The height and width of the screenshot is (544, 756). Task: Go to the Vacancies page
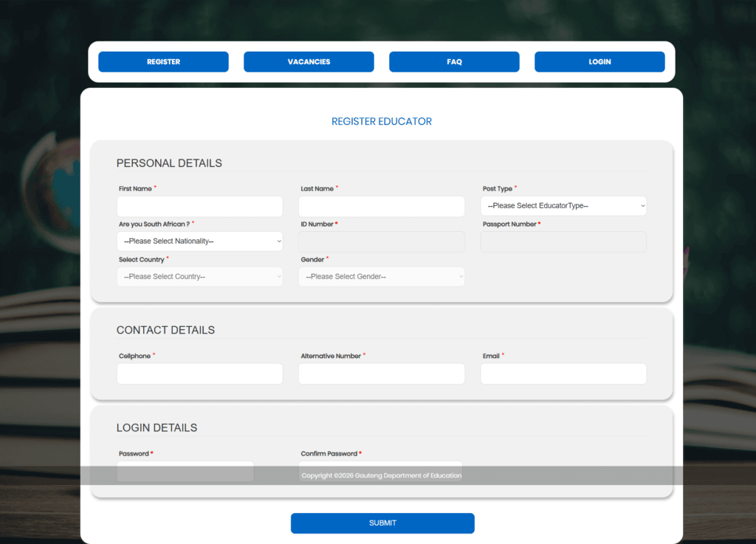point(309,62)
